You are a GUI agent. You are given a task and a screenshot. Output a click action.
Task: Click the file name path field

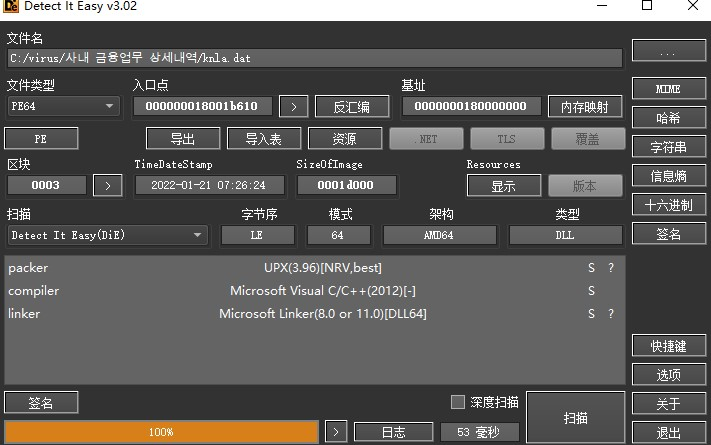pos(315,58)
